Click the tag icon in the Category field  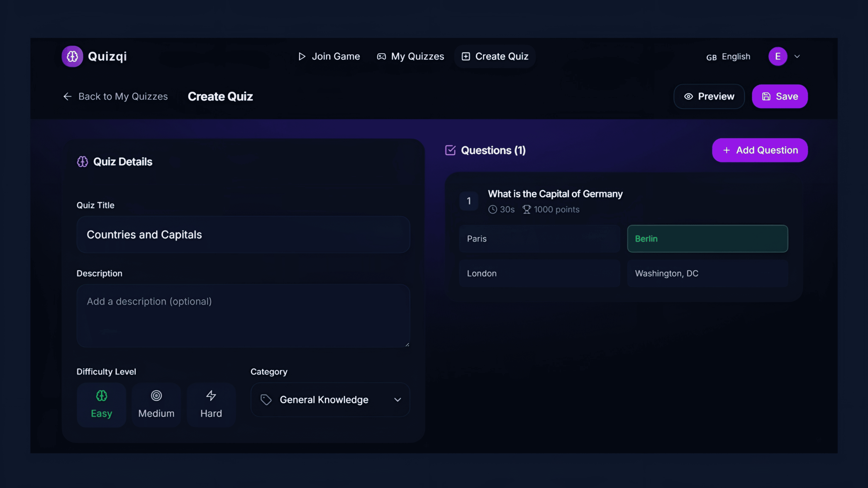[266, 400]
